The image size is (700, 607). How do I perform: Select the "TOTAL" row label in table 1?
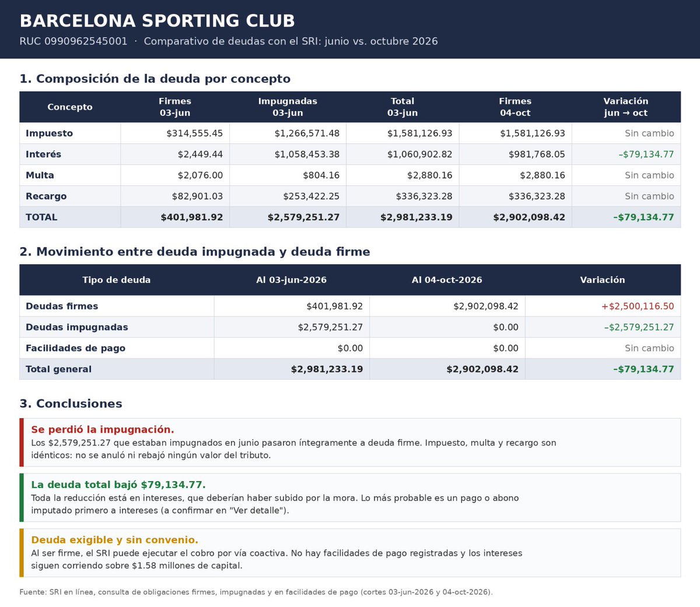[x=41, y=217]
